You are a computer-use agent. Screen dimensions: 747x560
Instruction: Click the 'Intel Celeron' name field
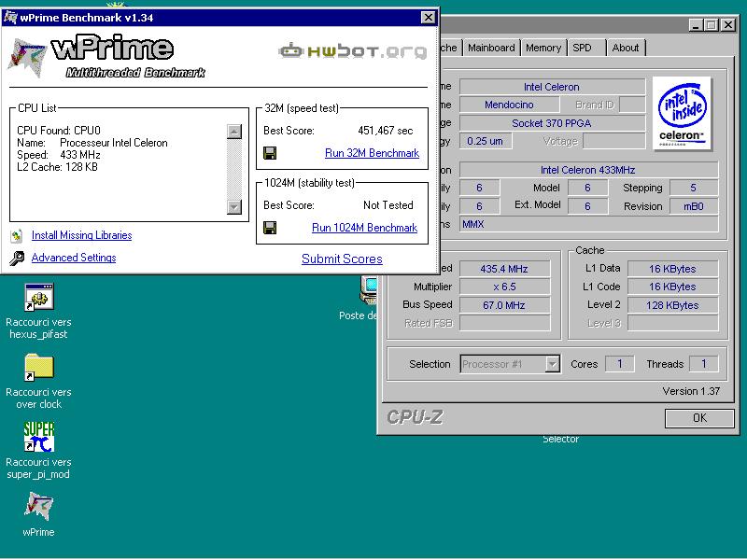coord(552,87)
